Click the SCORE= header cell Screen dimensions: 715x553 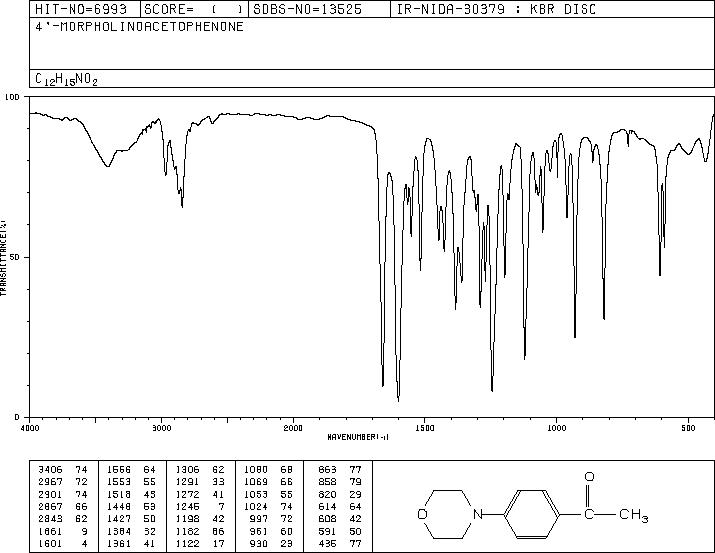click(x=194, y=9)
